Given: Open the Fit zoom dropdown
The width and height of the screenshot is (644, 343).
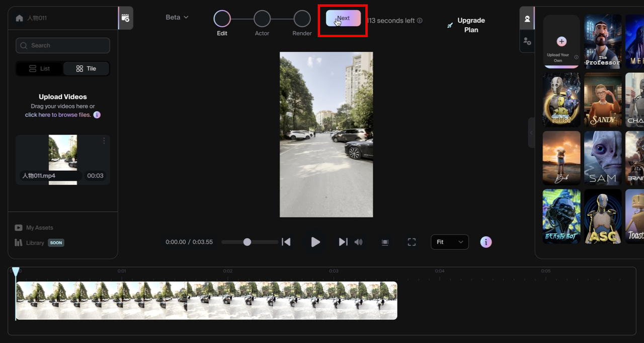Looking at the screenshot, I should (x=449, y=242).
